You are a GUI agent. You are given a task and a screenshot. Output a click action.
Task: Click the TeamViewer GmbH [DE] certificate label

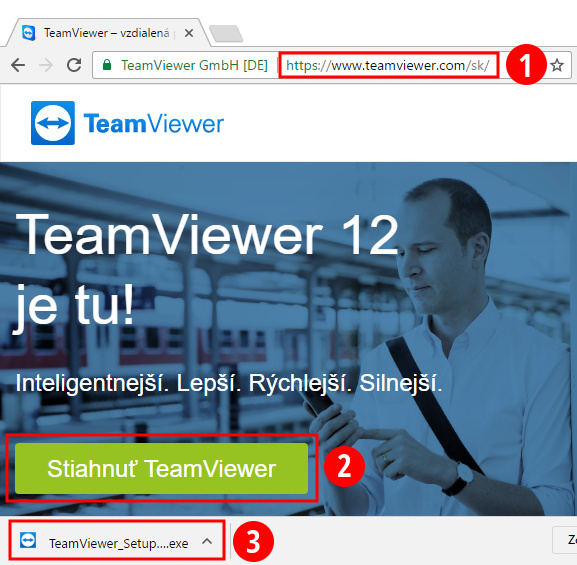coord(194,65)
